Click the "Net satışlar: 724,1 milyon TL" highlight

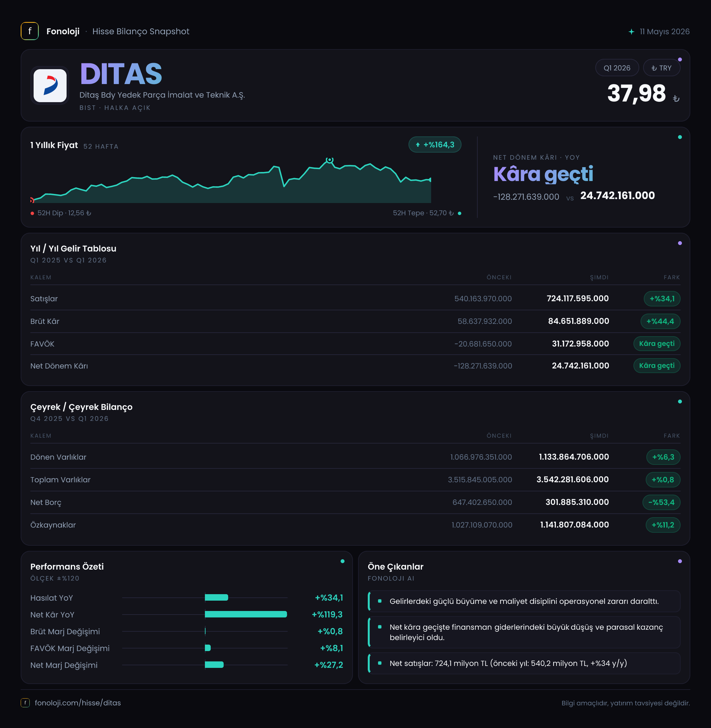(x=524, y=663)
